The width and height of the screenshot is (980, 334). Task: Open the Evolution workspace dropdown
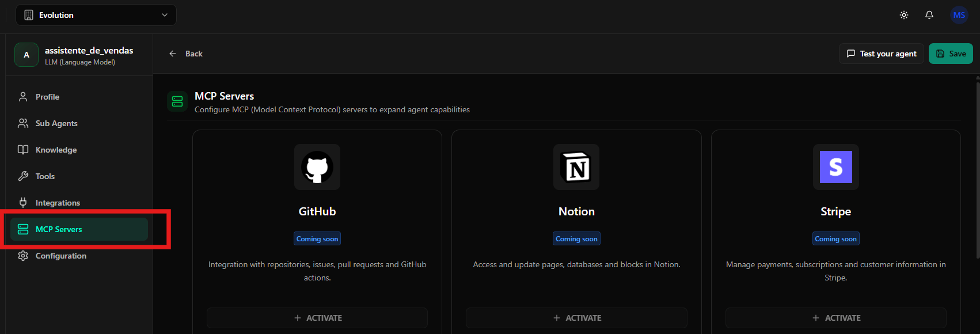(96, 15)
